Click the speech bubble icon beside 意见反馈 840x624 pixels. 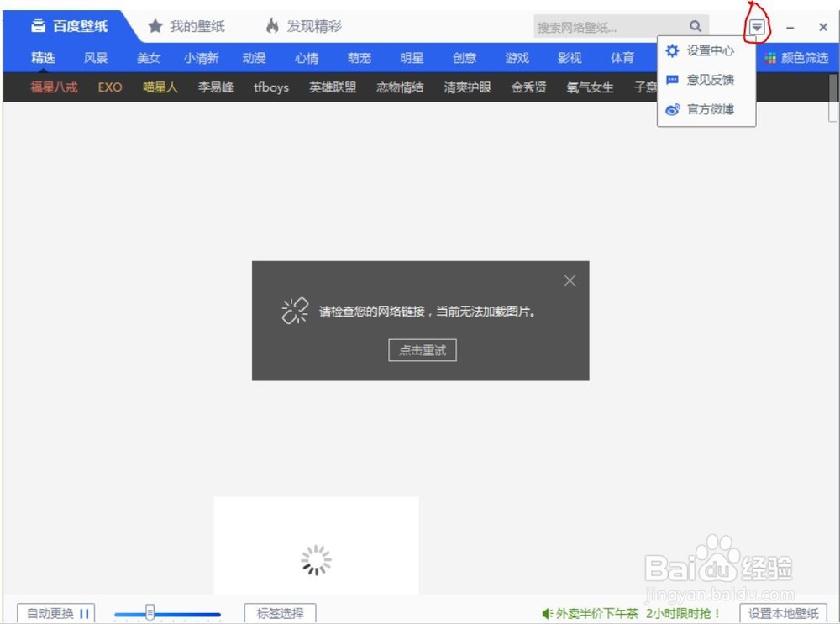tap(672, 80)
